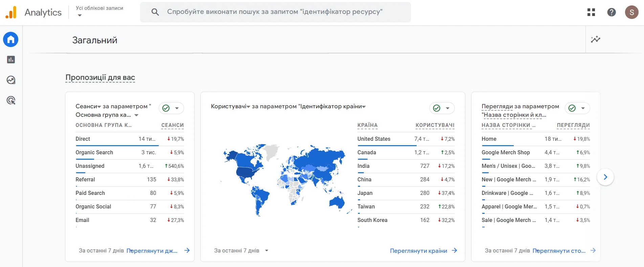Sort by 'ПЕРЕГЛЯДИ' column header
Screen dimensions: 644x267
(573, 125)
